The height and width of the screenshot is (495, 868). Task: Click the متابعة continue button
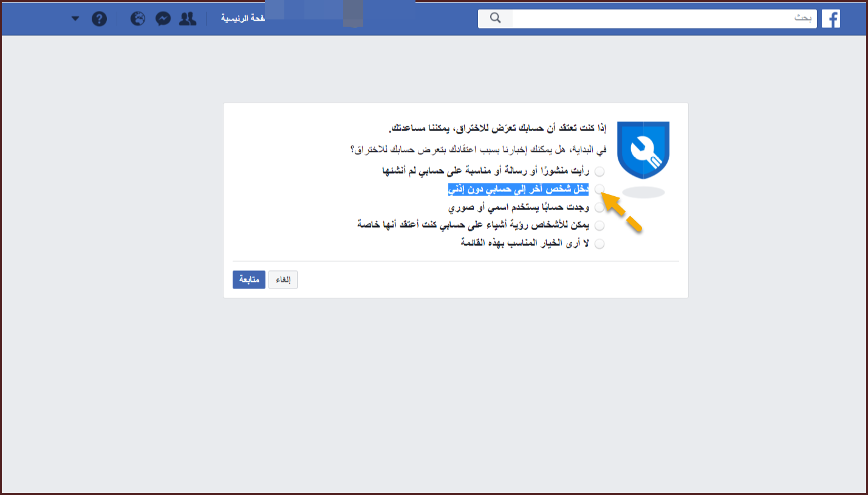coord(249,279)
